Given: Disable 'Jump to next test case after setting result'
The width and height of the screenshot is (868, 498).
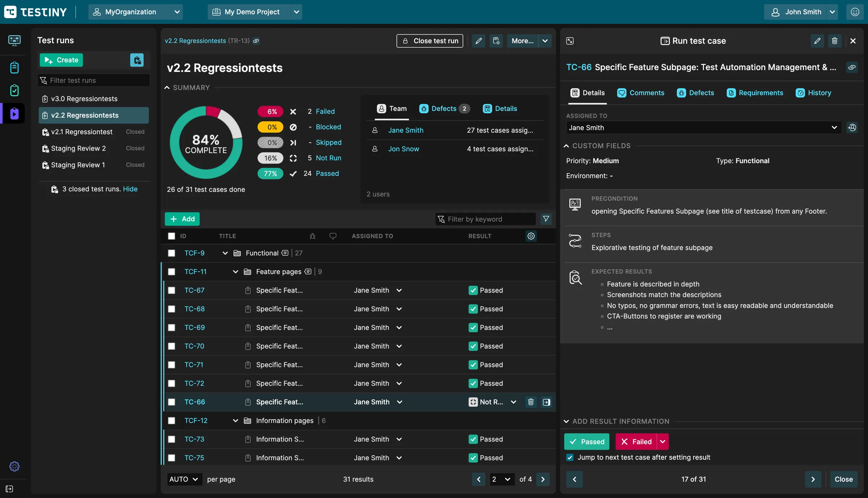Looking at the screenshot, I should point(570,457).
